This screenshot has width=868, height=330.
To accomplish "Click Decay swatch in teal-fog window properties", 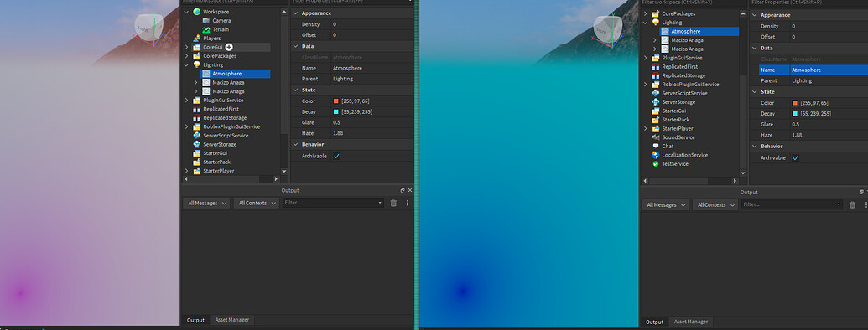I will (x=795, y=113).
